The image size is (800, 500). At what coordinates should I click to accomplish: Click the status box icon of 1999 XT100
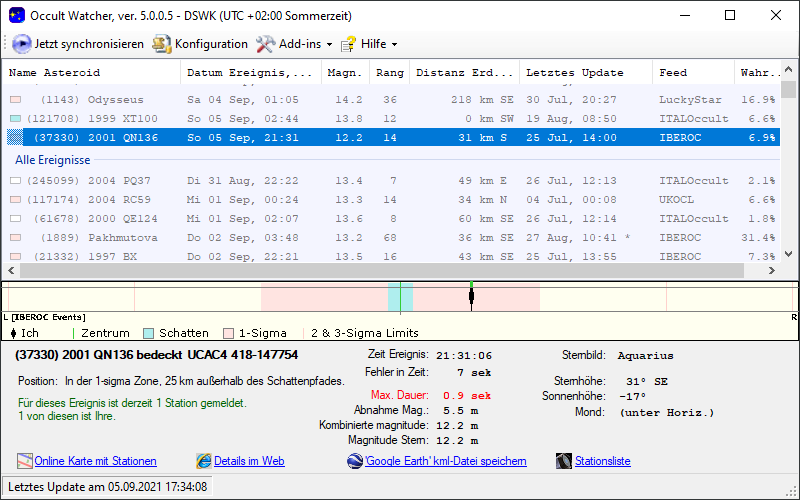click(15, 118)
